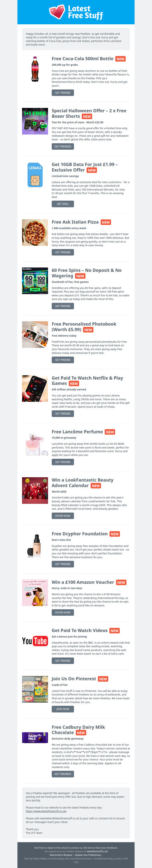Open the Coca-Cola bottle image
This screenshot has height=868, width=152.
pyautogui.click(x=35, y=69)
